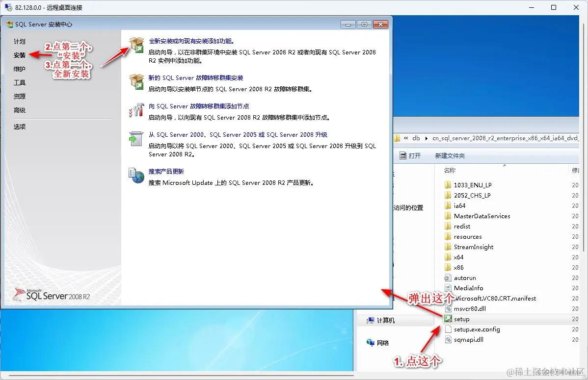Image resolution: width=588 pixels, height=380 pixels.
Task: Click the Network icon in navigation pane
Action: click(x=371, y=342)
